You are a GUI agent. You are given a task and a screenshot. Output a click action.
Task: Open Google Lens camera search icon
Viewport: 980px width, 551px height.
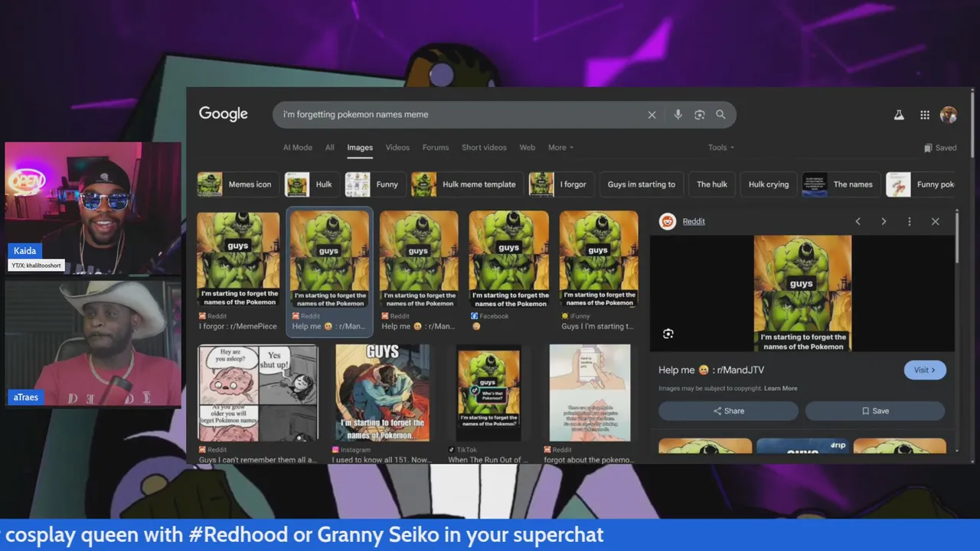click(699, 115)
